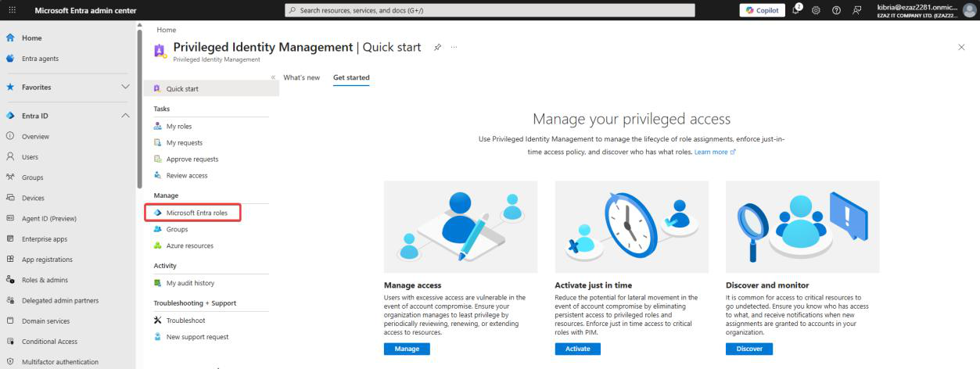Select the Get started tab

pos(351,77)
